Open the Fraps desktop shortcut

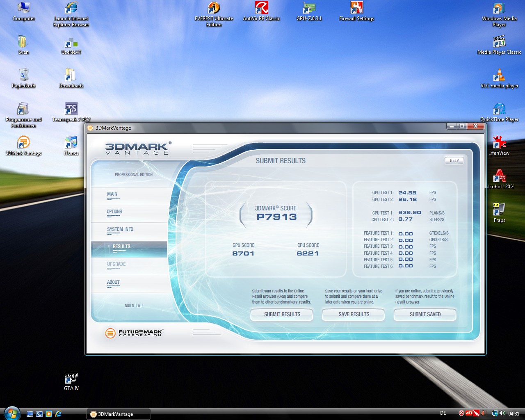click(499, 213)
